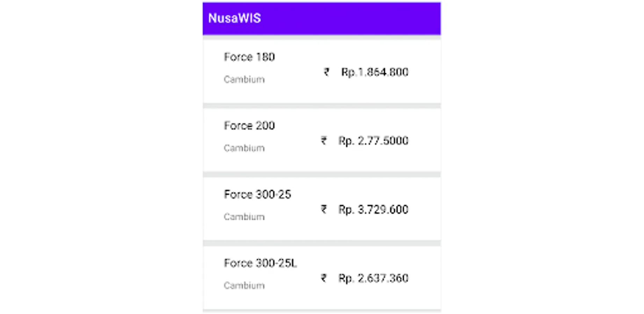
Task: Click rupee icon beside Force 300-25L price
Action: (324, 278)
